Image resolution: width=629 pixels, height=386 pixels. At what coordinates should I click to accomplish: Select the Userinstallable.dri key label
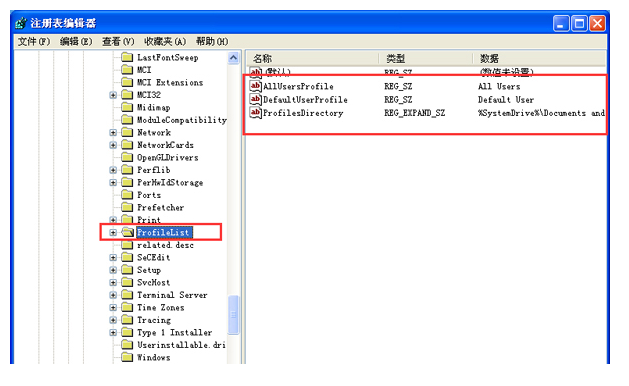[181, 345]
